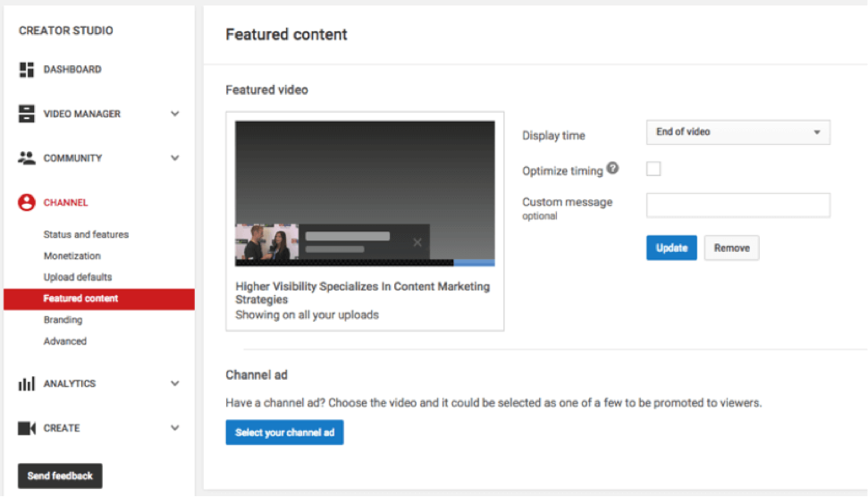
Task: Click the Dashboard grid icon
Action: tap(27, 70)
